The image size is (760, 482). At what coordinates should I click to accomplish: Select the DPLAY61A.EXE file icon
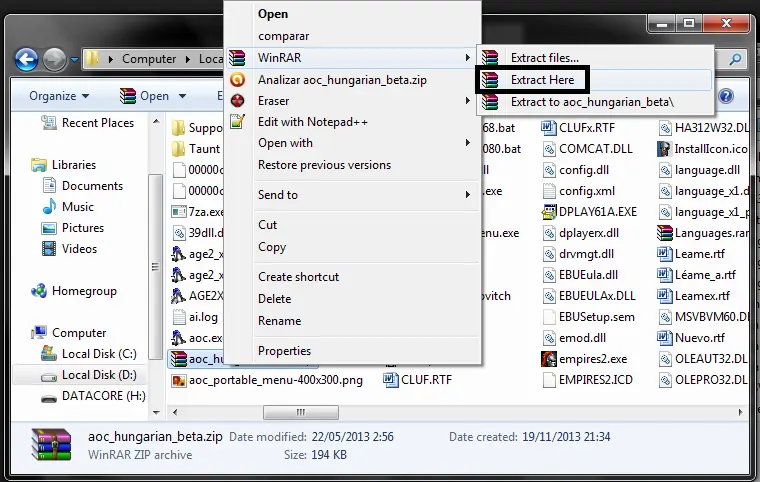(x=549, y=212)
